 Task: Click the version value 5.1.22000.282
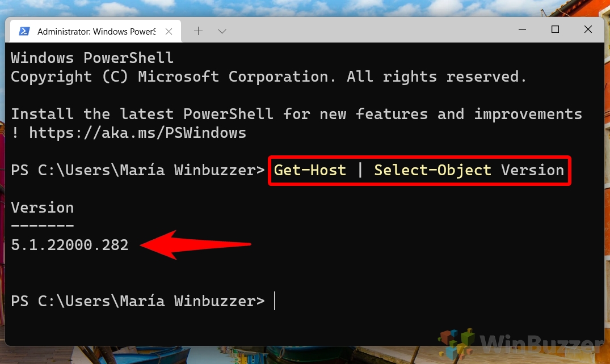point(69,245)
